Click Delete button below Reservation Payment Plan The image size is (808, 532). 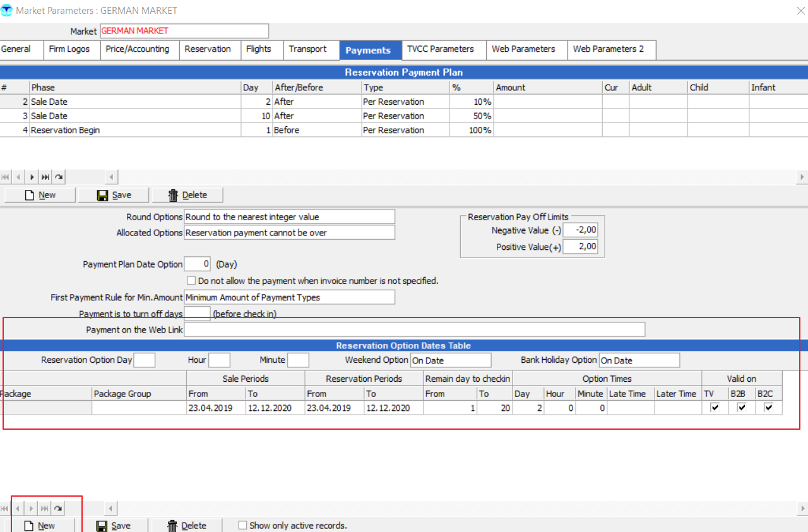187,195
